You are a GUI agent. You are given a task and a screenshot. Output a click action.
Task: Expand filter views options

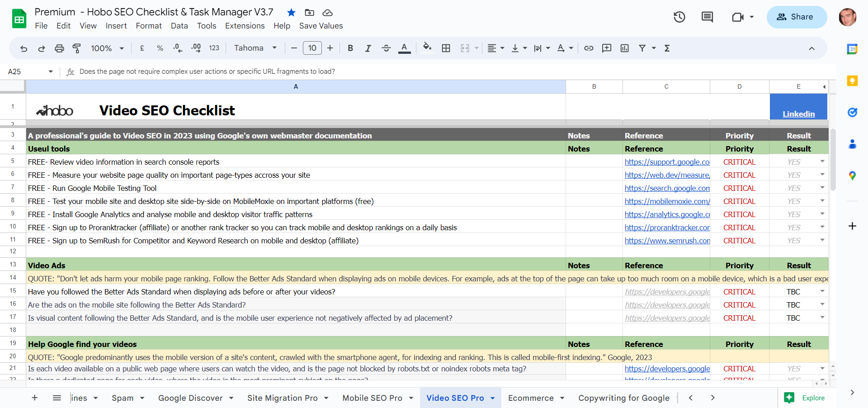pyautogui.click(x=654, y=48)
